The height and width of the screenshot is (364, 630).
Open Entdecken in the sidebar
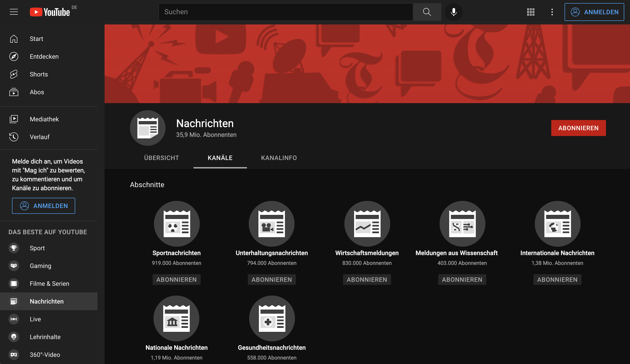[x=44, y=56]
